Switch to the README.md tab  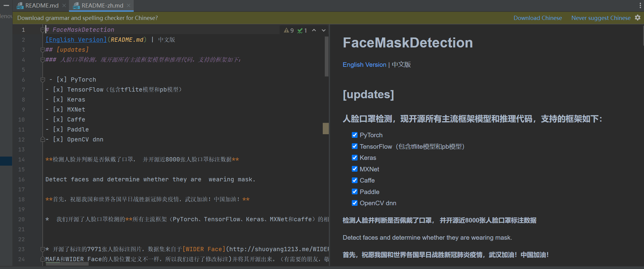click(x=41, y=5)
